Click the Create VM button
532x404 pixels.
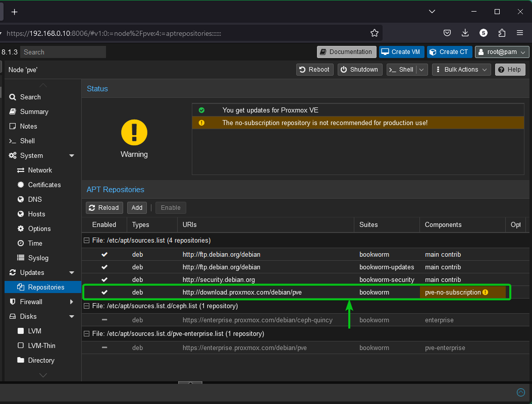tap(401, 52)
